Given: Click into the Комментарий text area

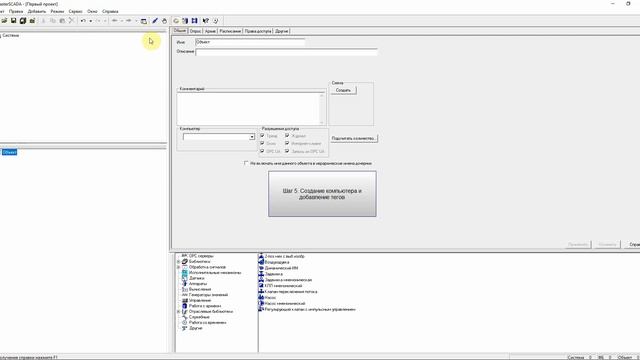Looking at the screenshot, I should tap(251, 109).
